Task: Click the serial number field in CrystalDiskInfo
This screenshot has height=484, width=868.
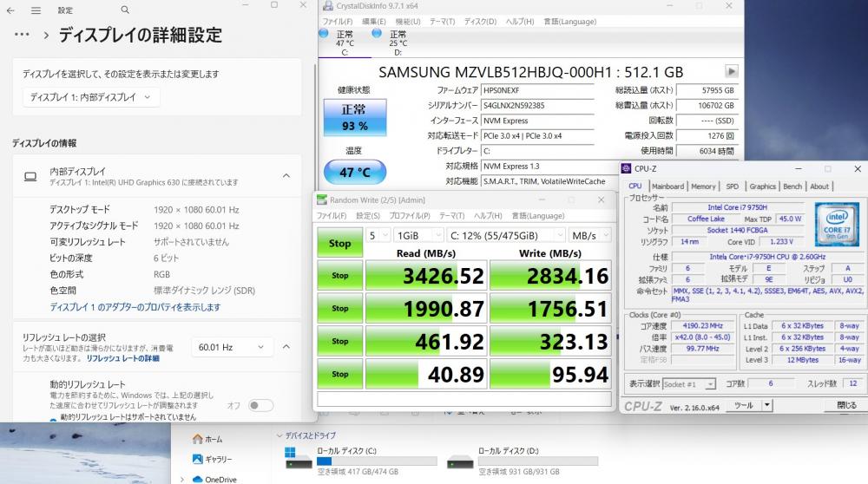Action: point(537,105)
